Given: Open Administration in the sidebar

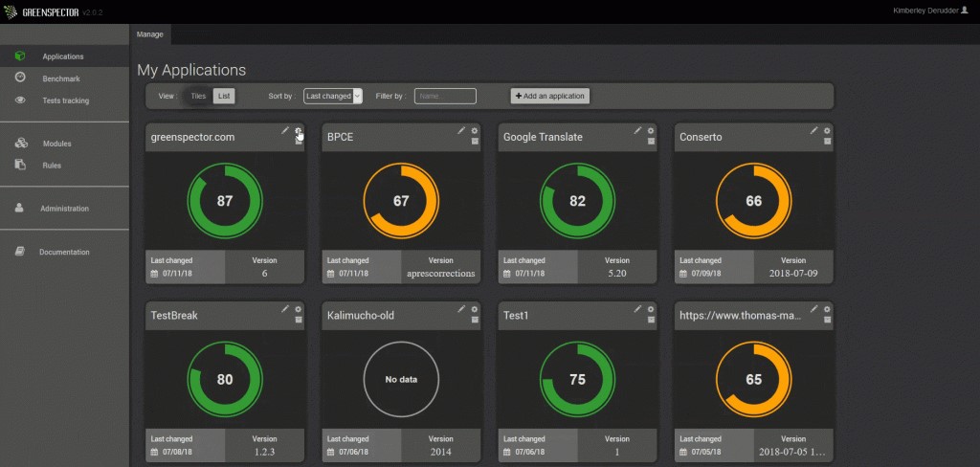Looking at the screenshot, I should [64, 209].
